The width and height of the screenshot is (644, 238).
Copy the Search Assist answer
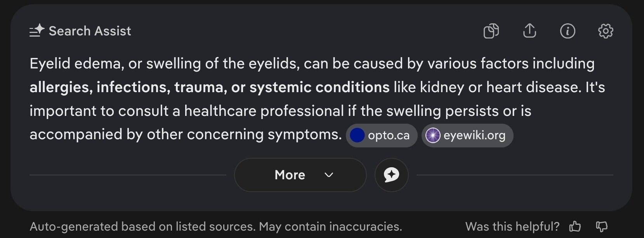click(491, 31)
